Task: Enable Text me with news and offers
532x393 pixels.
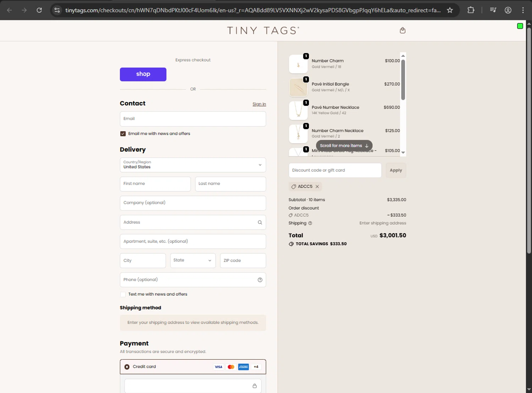Action: coord(123,294)
